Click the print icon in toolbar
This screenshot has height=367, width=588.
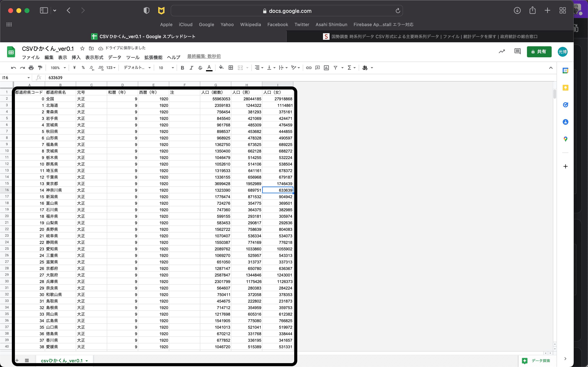click(x=31, y=68)
